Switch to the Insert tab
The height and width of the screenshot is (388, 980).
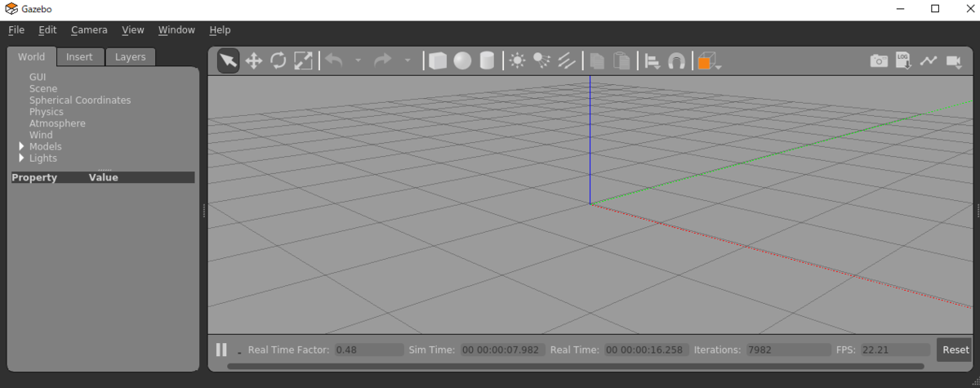pyautogui.click(x=79, y=56)
